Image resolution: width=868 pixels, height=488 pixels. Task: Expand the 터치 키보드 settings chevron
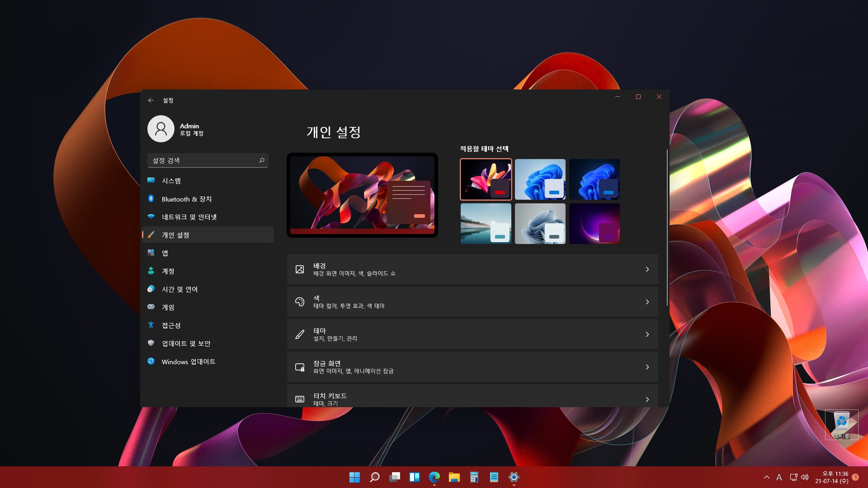pyautogui.click(x=647, y=399)
